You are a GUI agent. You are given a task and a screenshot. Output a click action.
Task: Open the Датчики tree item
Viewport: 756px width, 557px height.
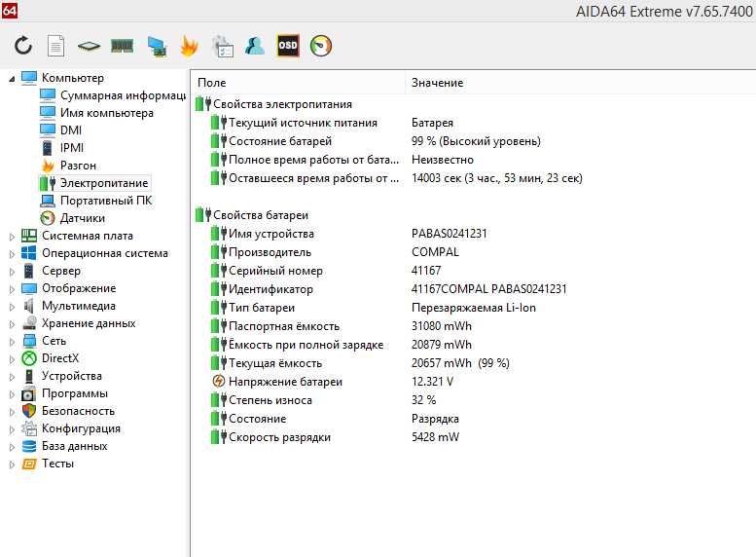coord(83,218)
